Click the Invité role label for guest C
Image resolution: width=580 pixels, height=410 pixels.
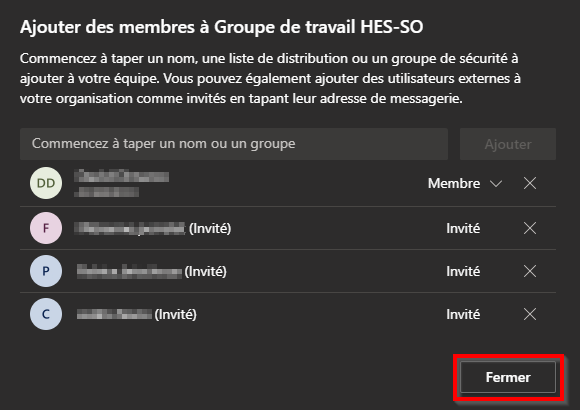(463, 314)
